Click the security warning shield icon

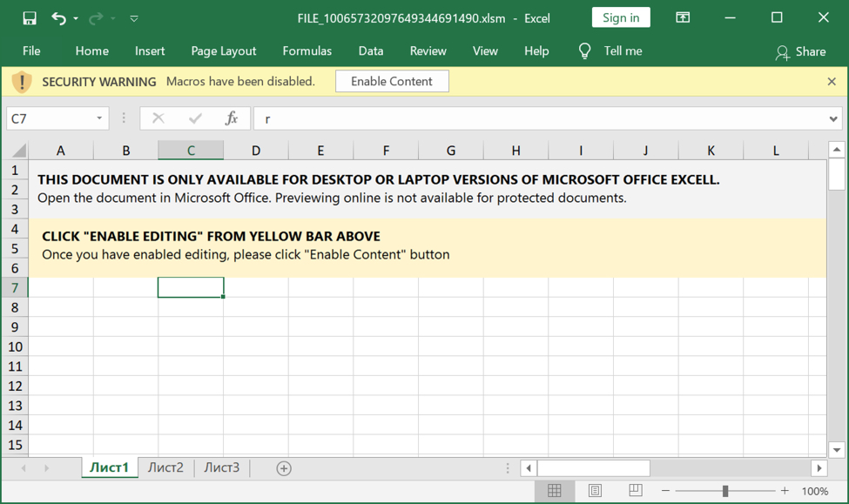(x=22, y=82)
